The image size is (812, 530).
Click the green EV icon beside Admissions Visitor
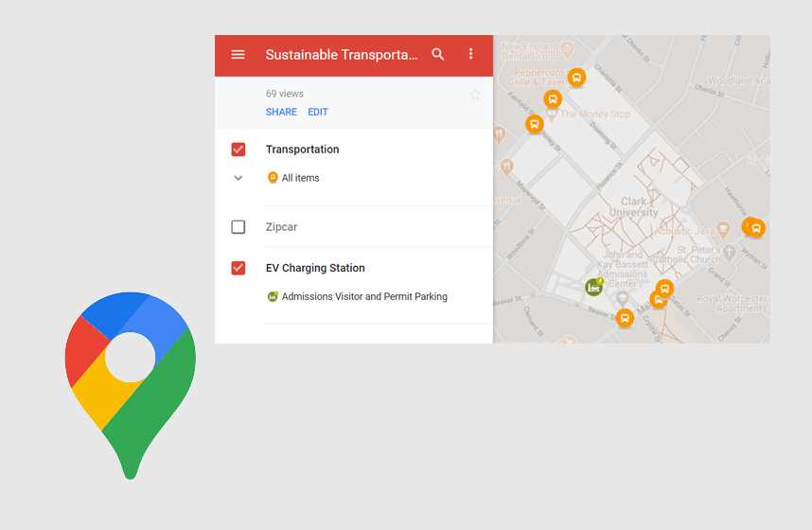273,296
